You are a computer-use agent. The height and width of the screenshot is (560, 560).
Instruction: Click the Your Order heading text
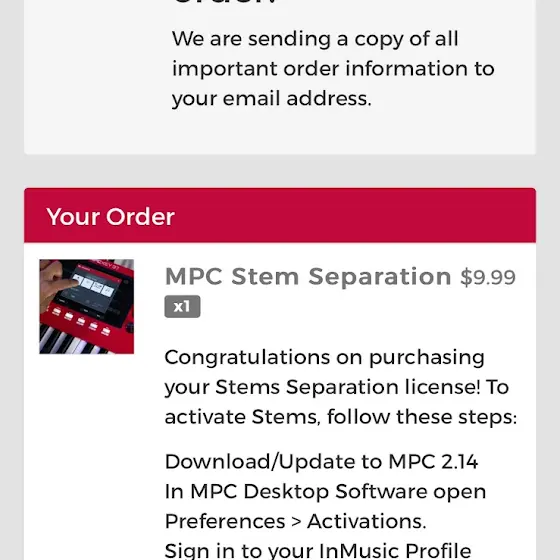point(110,217)
